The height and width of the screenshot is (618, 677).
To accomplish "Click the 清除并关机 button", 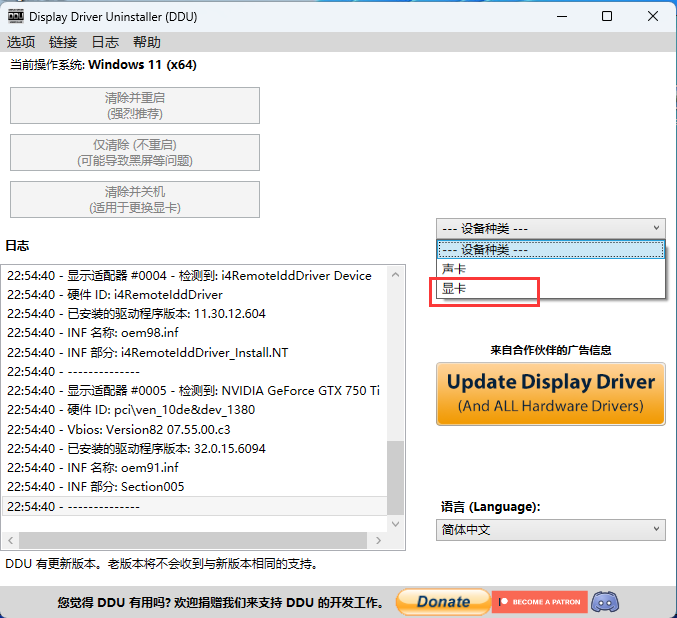I will [x=135, y=199].
